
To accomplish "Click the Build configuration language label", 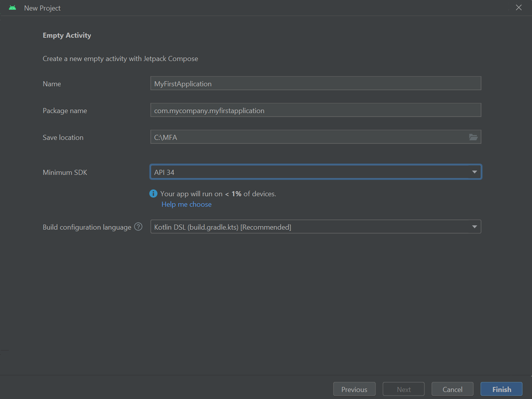I will click(x=87, y=227).
